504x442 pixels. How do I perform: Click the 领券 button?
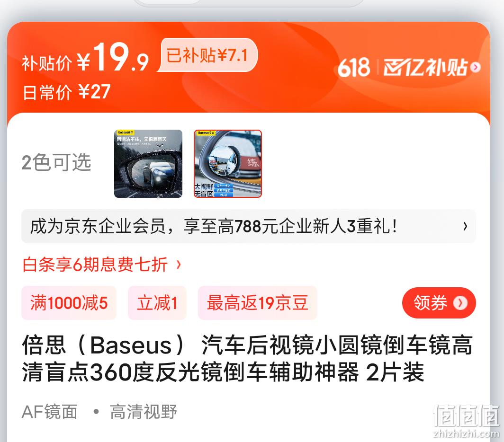(439, 303)
